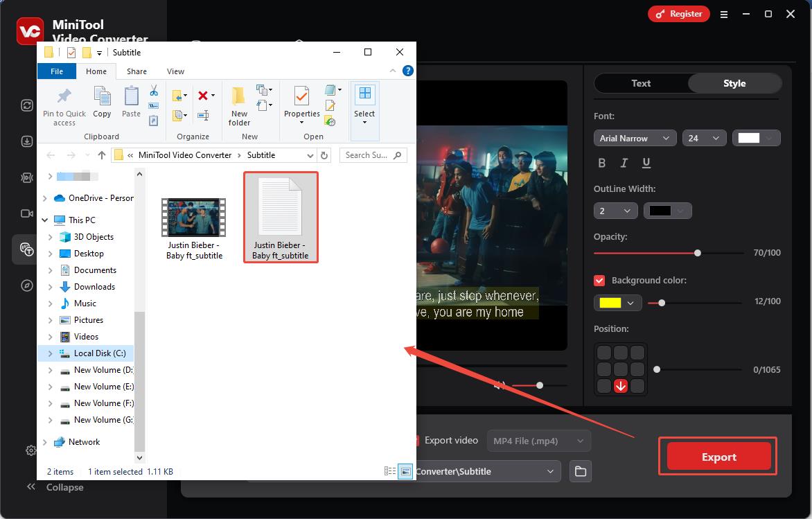Switch to the Text tab
Image resolution: width=812 pixels, height=519 pixels.
click(641, 83)
